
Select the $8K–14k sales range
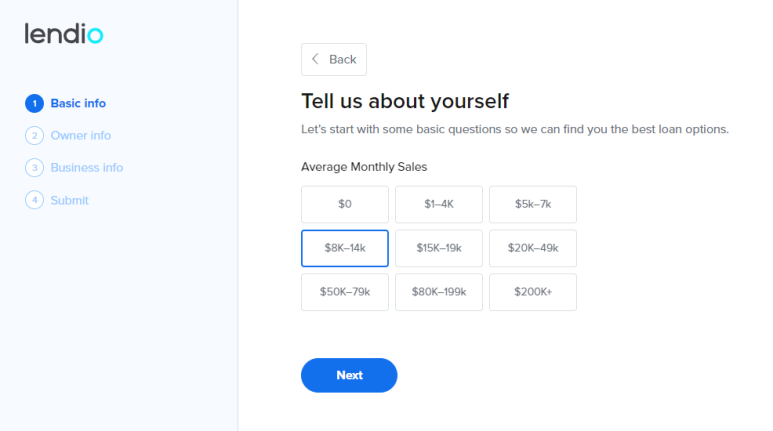345,248
